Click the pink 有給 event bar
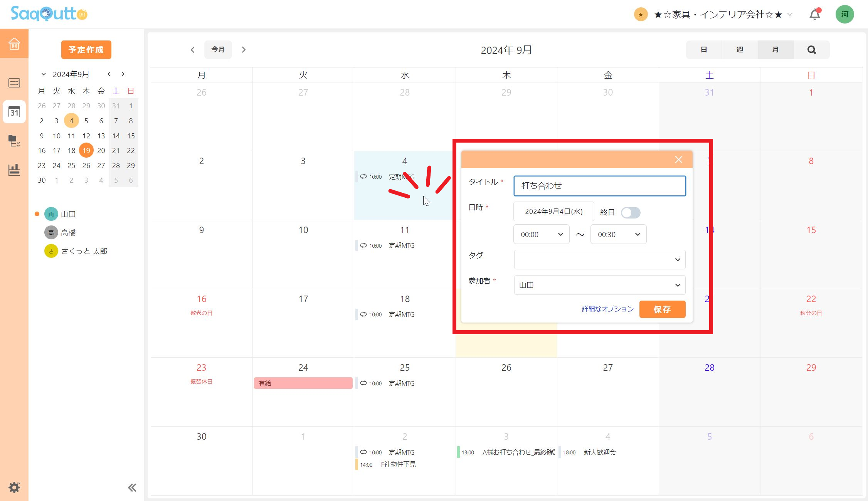This screenshot has height=501, width=868. tap(303, 383)
